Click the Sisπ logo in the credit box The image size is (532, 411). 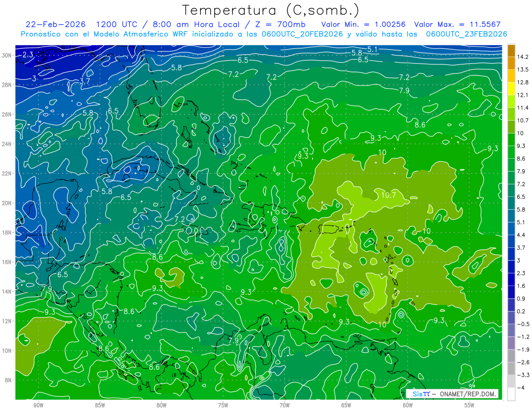pyautogui.click(x=421, y=394)
